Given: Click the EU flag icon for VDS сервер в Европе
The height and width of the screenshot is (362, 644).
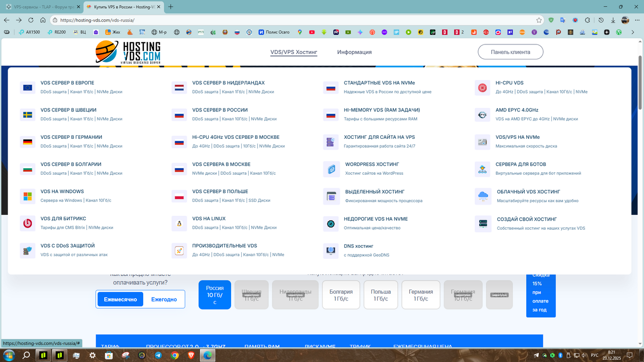Looking at the screenshot, I should point(27,87).
